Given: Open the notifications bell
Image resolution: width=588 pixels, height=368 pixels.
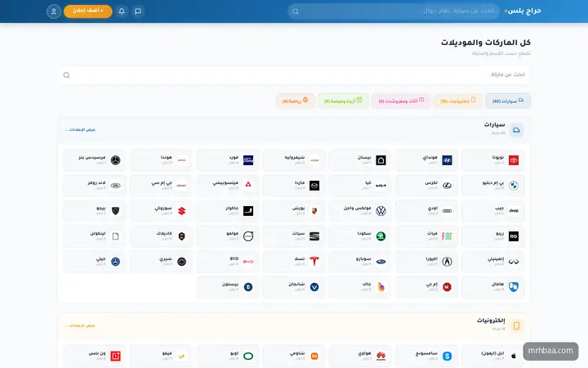Looking at the screenshot, I should [122, 11].
